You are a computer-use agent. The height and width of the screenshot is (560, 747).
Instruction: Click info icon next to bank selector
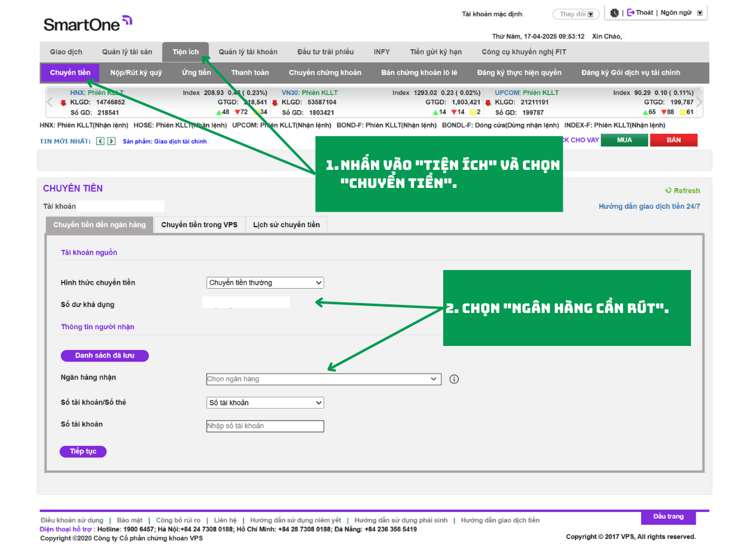click(454, 379)
